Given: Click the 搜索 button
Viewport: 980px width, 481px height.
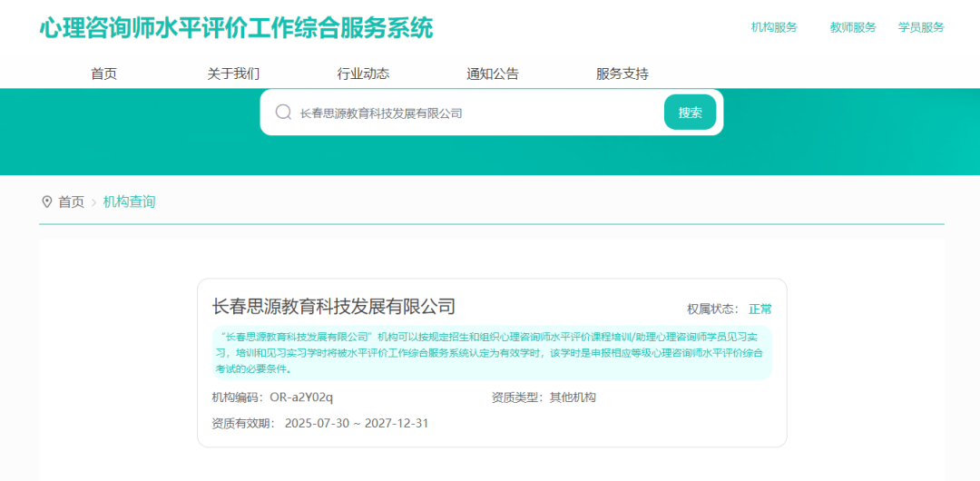Looking at the screenshot, I should coord(690,113).
